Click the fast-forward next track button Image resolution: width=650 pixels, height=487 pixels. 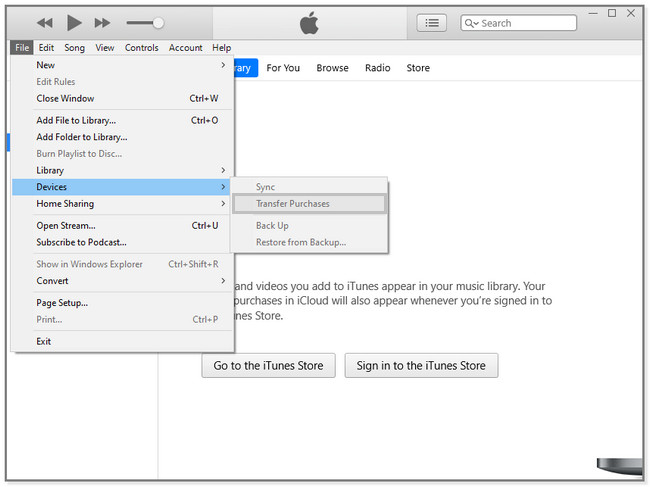tap(102, 23)
